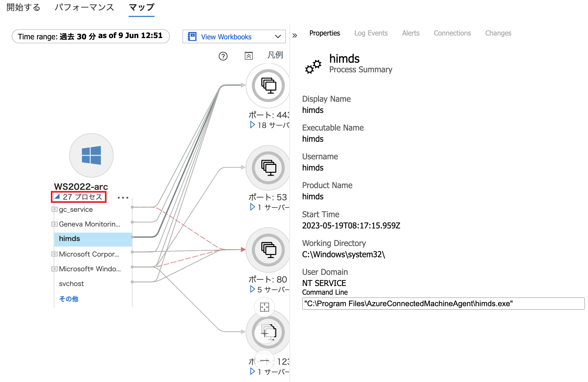Click the Time range selector pill
Screen dimensions: 588x382
tap(91, 36)
